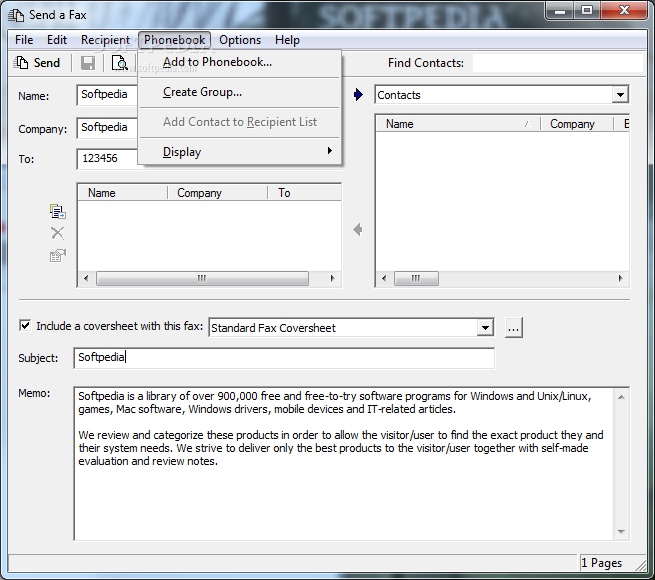Sort contacts list by Name column
The width and height of the screenshot is (655, 580).
tap(458, 124)
